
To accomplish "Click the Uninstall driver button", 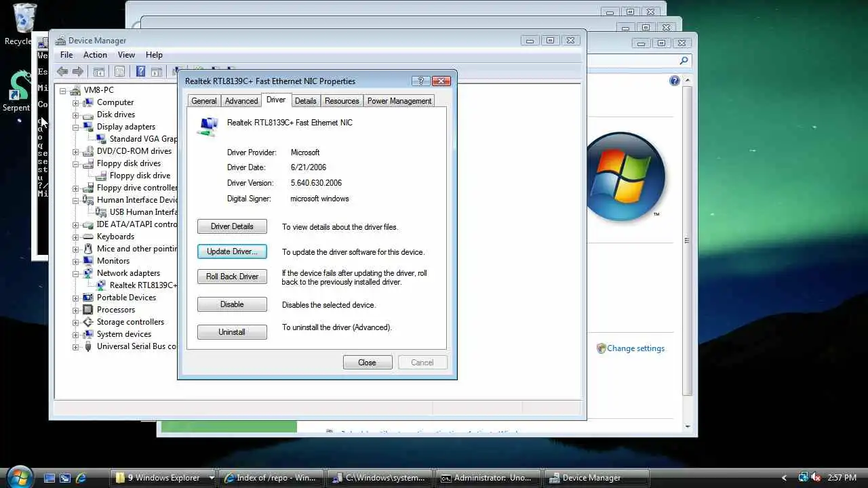I will (232, 332).
